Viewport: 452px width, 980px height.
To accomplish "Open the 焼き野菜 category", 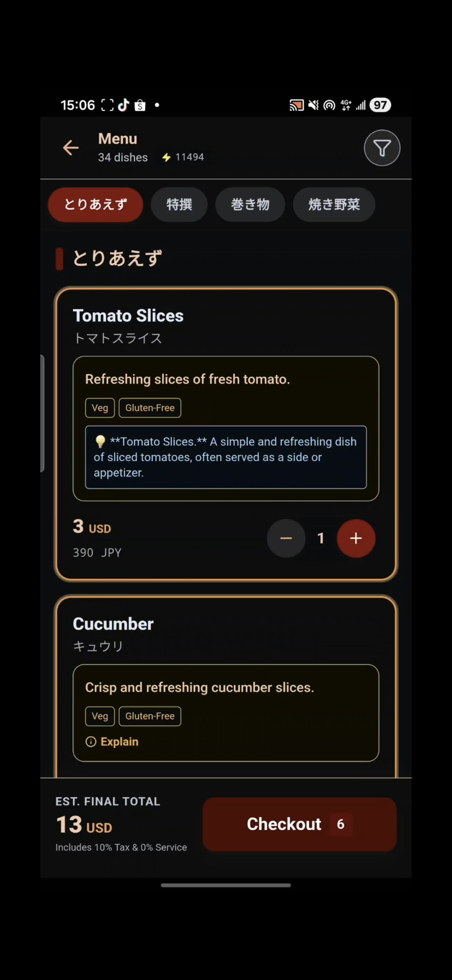I will [334, 205].
